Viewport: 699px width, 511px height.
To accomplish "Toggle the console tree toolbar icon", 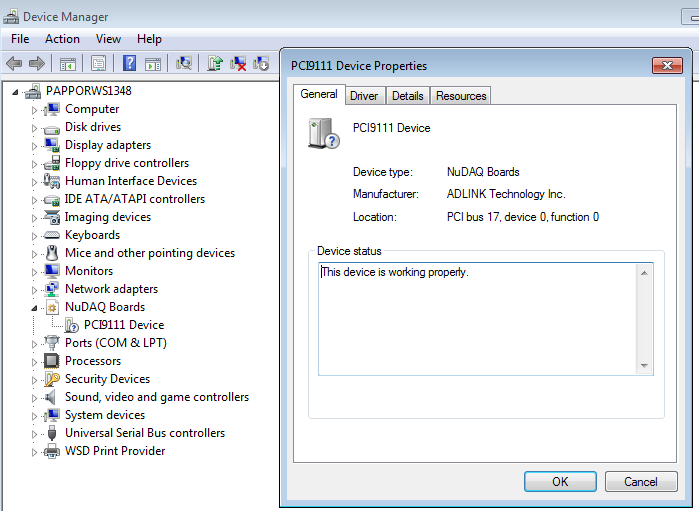I will click(68, 63).
